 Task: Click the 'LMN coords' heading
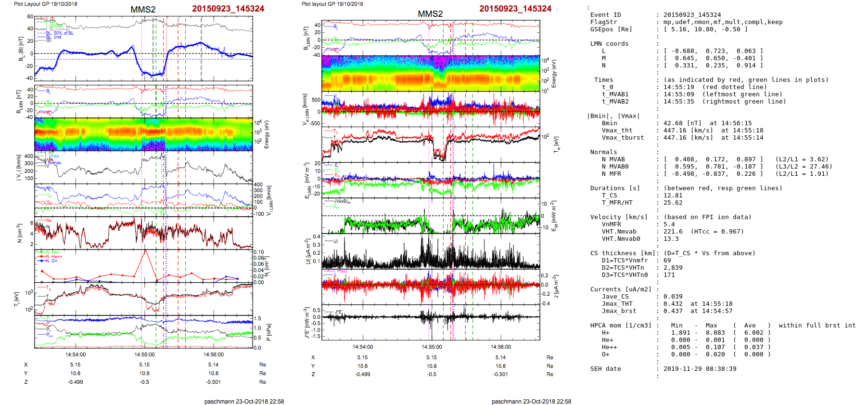click(610, 44)
